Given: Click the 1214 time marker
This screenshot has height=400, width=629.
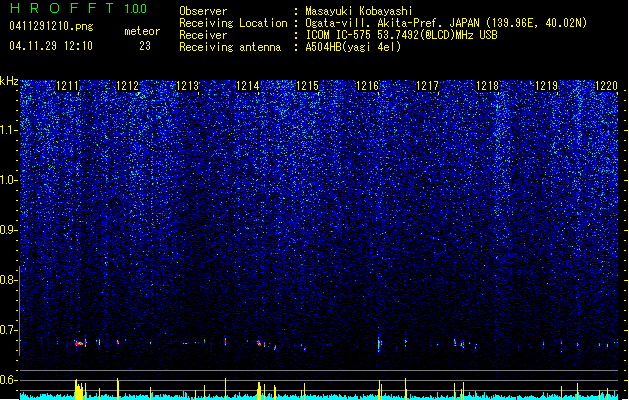Looking at the screenshot, I should pos(248,86).
